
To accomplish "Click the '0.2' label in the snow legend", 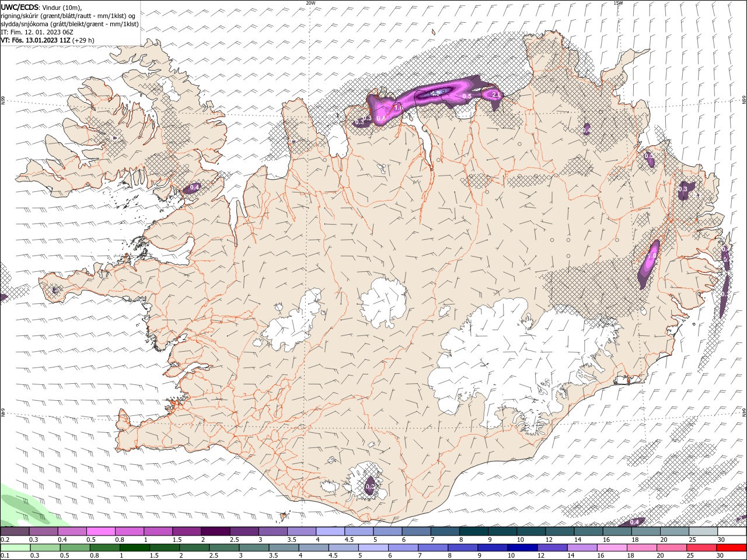I will (5, 540).
